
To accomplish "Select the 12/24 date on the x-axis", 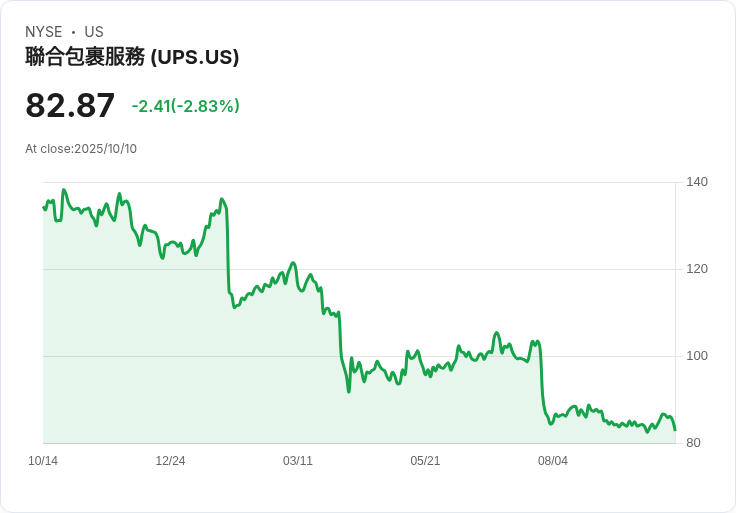I will (170, 461).
